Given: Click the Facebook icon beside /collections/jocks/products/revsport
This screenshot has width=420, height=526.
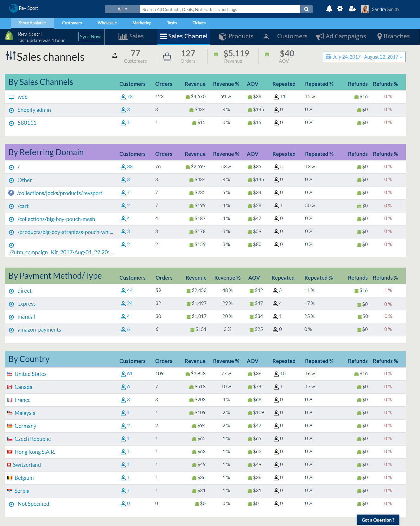Looking at the screenshot, I should 11,193.
